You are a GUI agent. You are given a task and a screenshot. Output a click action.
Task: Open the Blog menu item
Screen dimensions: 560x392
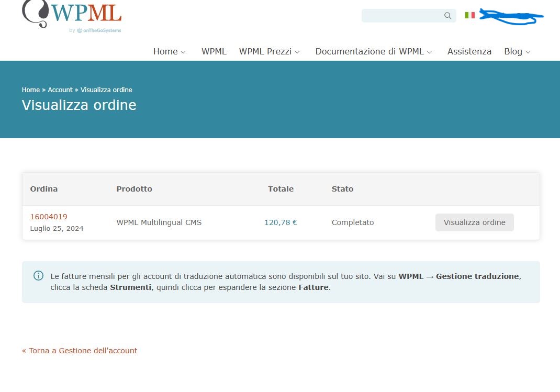click(513, 51)
